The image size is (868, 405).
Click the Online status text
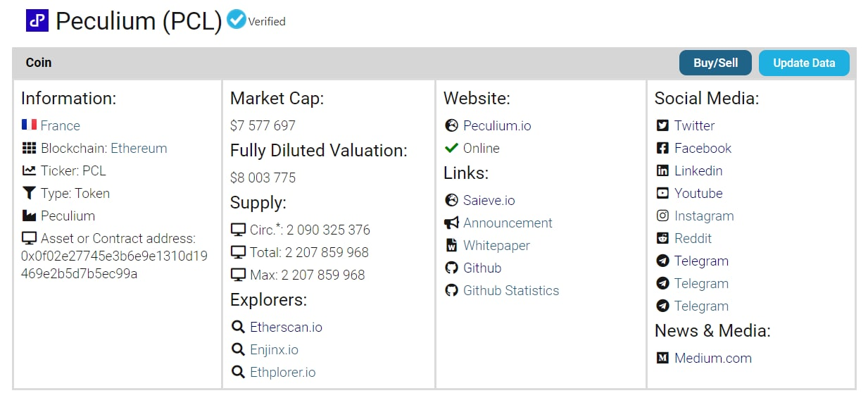tap(482, 148)
